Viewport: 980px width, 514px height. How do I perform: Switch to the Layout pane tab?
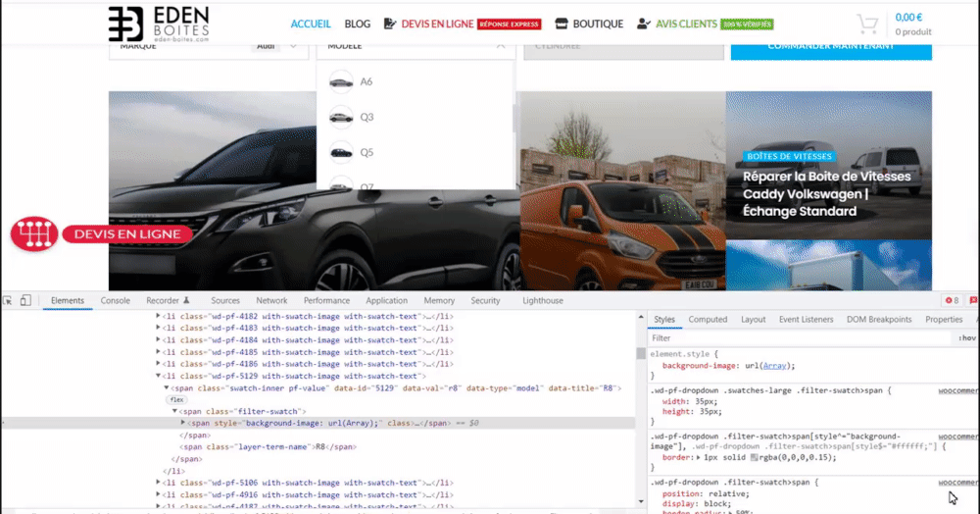(753, 320)
